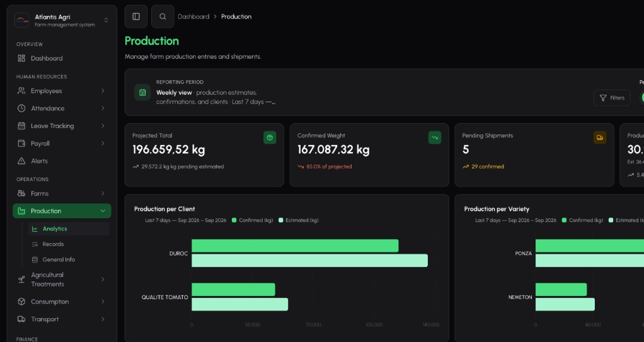Toggle the sidebar panel button

point(136,16)
